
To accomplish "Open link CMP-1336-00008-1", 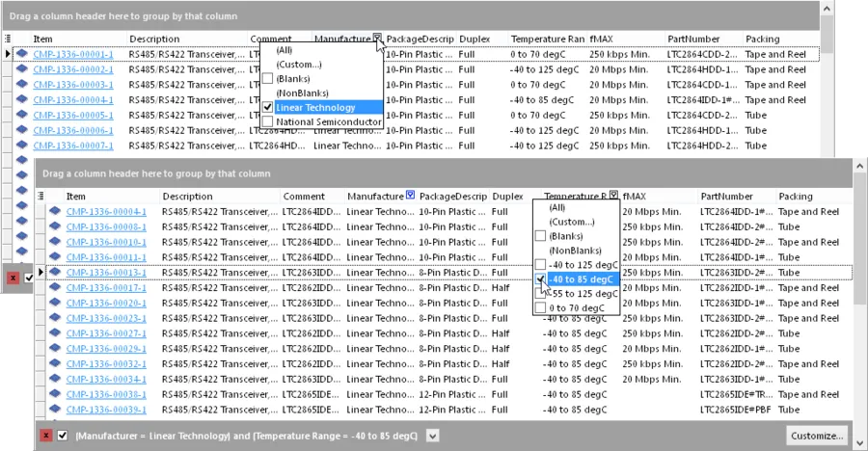I will pyautogui.click(x=106, y=226).
